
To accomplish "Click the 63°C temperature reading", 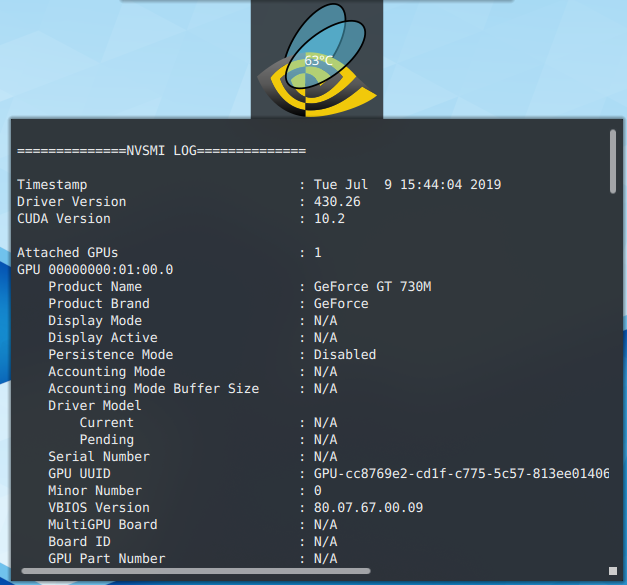I will coord(319,61).
